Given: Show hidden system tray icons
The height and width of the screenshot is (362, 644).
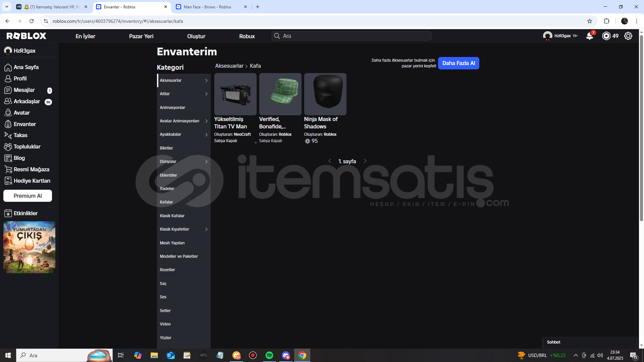Looking at the screenshot, I should pyautogui.click(x=576, y=355).
